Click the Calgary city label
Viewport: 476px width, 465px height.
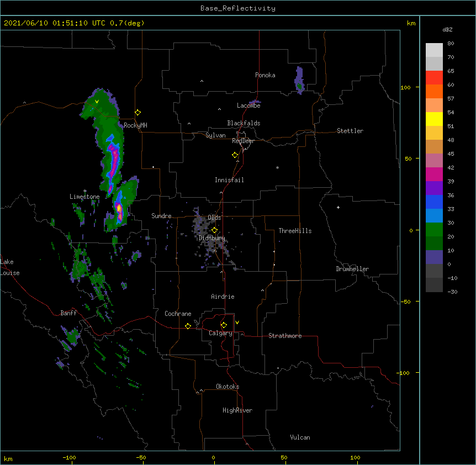pos(220,333)
